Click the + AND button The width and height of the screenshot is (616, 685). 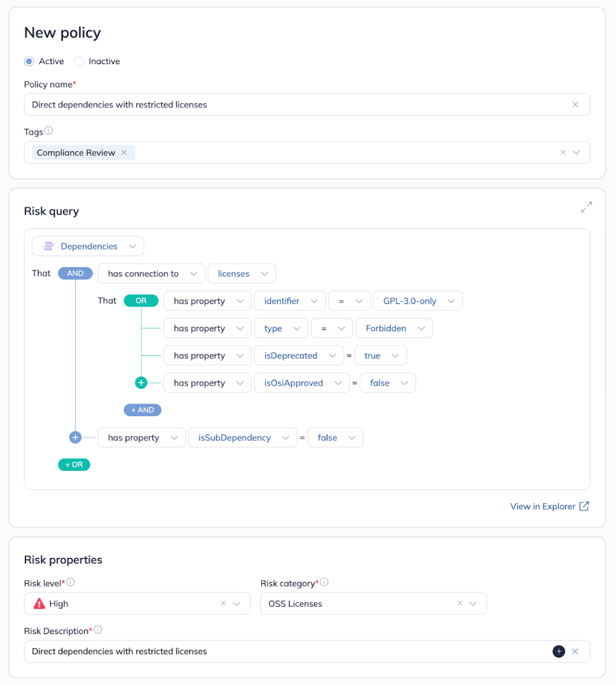(x=142, y=410)
